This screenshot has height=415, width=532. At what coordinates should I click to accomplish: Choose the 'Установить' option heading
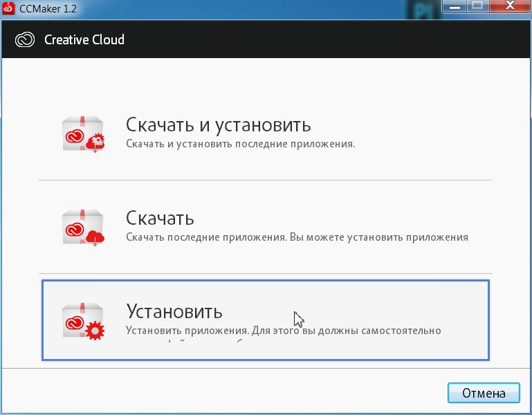[174, 311]
